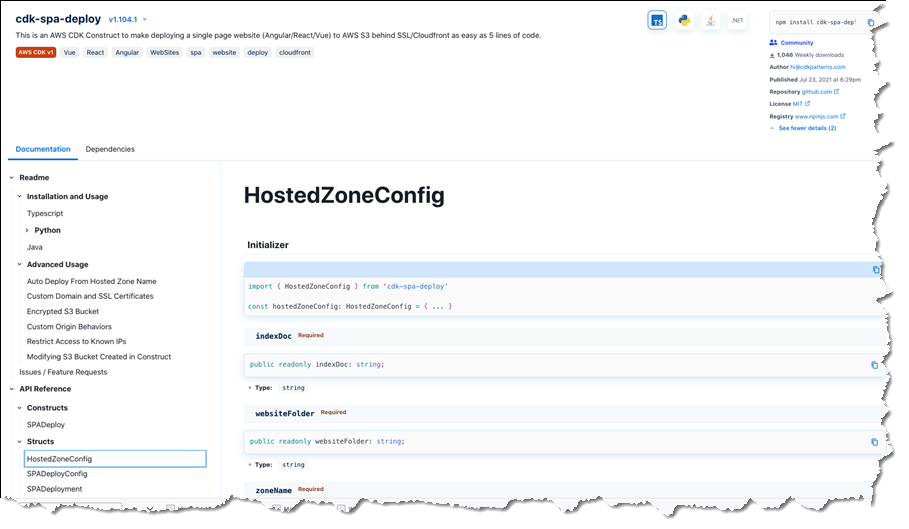Select the HostedZoneConfig struct item
Viewport: 909px width, 529px height.
(115, 459)
